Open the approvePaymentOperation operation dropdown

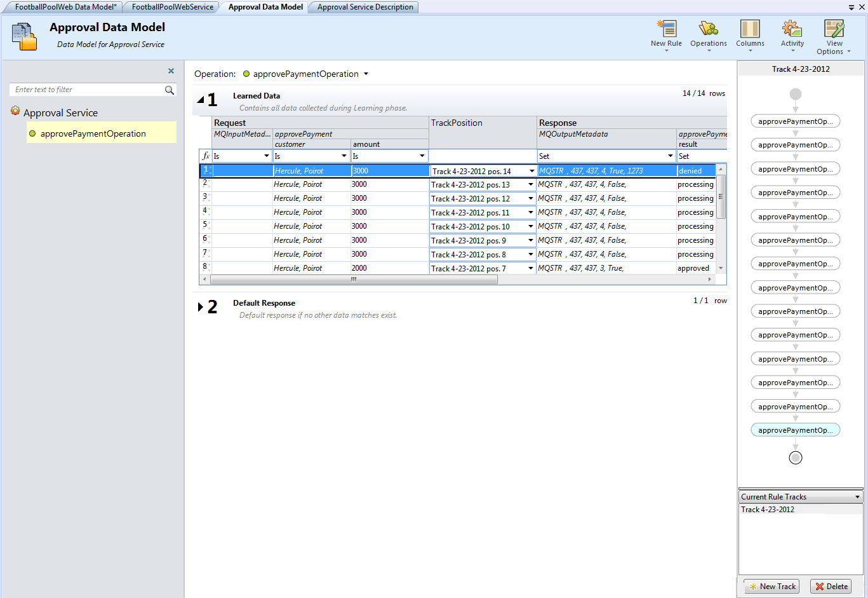click(366, 74)
